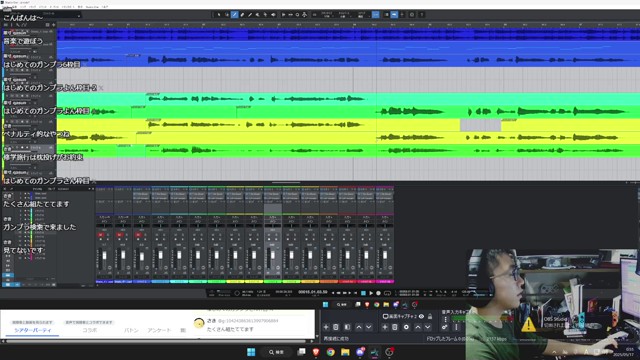Select the highlighted blue paint tool
This screenshot has height=360, width=640.
pos(234,15)
